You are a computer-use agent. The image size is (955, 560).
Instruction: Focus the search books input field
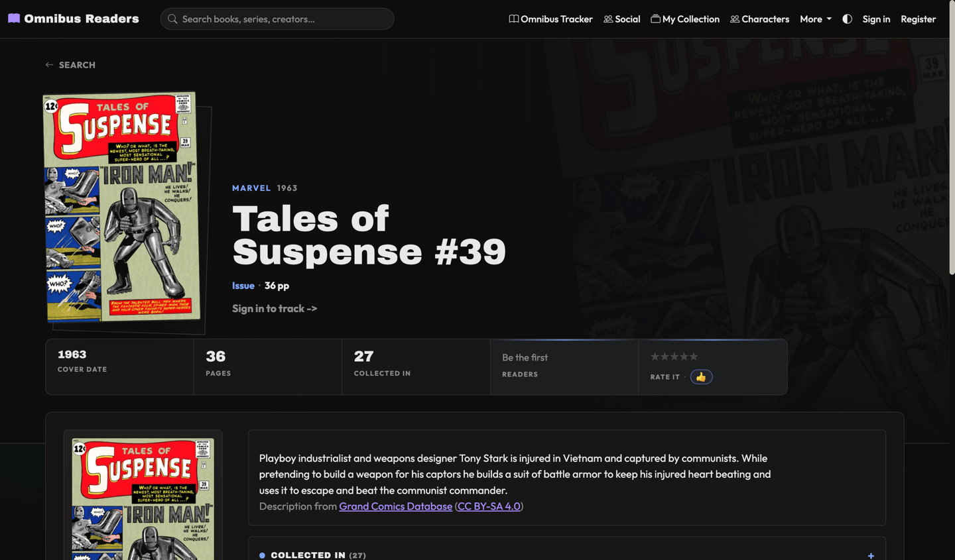277,19
